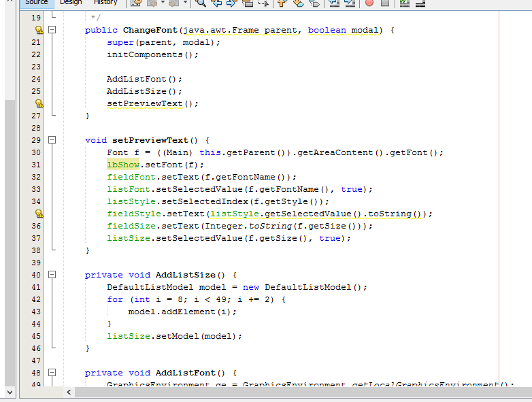Switch to the Design view tab
This screenshot has height=402, width=532.
[x=71, y=3]
